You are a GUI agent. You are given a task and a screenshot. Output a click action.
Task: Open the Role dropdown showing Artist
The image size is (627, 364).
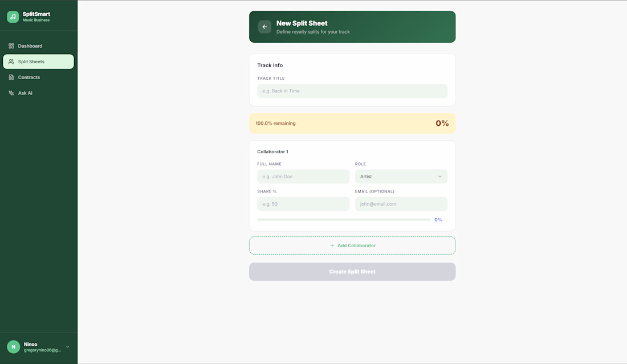click(x=401, y=176)
